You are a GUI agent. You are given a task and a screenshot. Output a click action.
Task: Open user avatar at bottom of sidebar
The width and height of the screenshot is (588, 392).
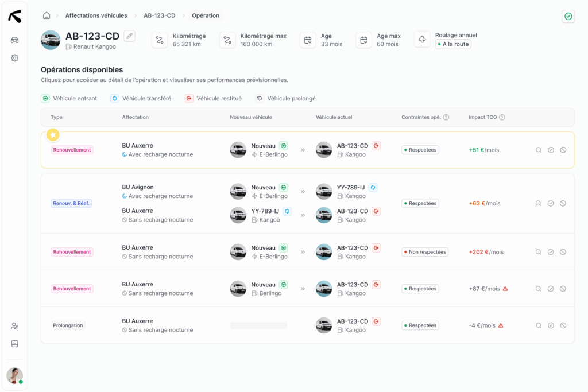(x=14, y=375)
